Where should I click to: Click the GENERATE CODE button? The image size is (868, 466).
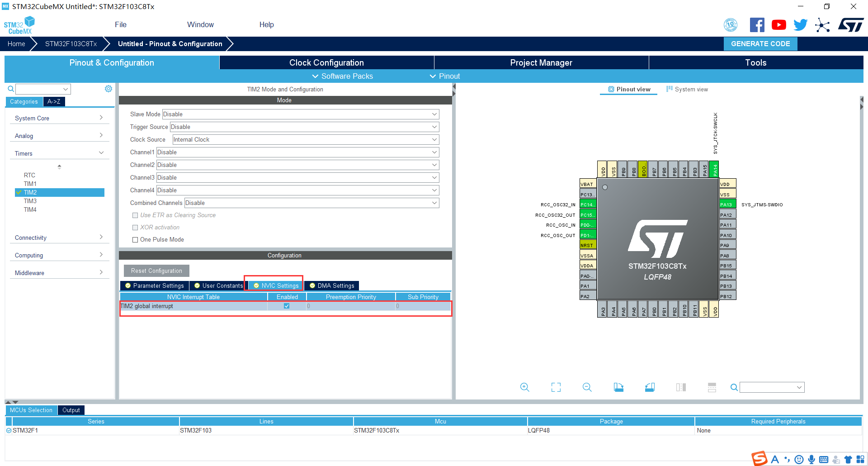tap(760, 44)
